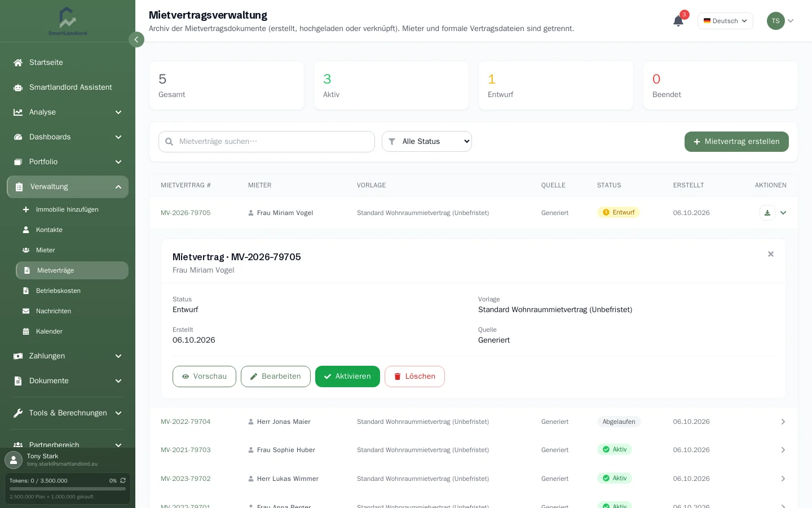Download contract MV-2026-79705

pyautogui.click(x=767, y=213)
